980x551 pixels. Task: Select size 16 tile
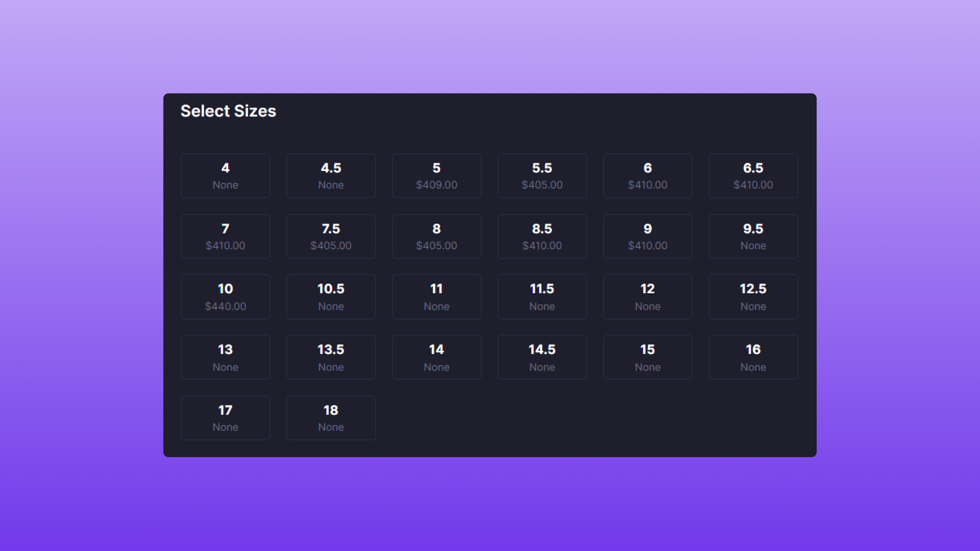[x=753, y=357]
